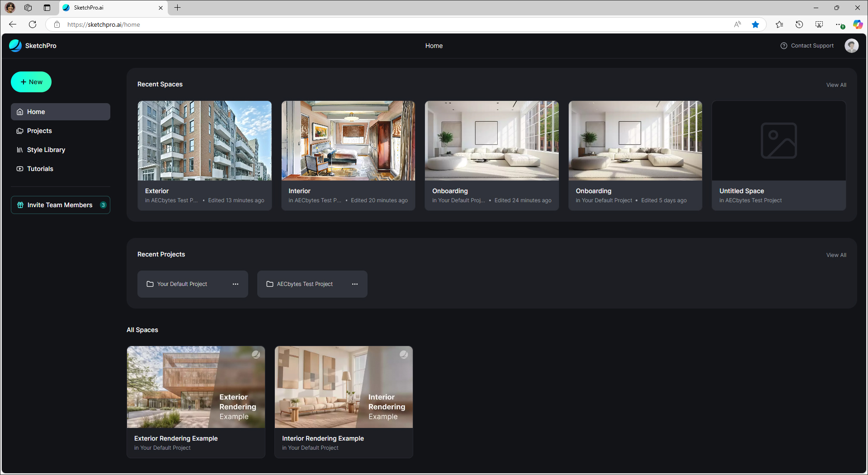Open Home in the sidebar
Viewport: 868px width, 475px height.
click(x=61, y=112)
